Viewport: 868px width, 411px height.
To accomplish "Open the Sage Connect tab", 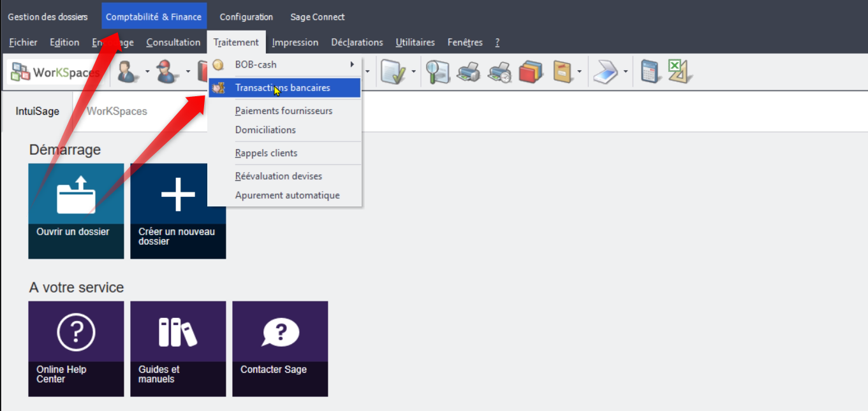I will click(318, 17).
